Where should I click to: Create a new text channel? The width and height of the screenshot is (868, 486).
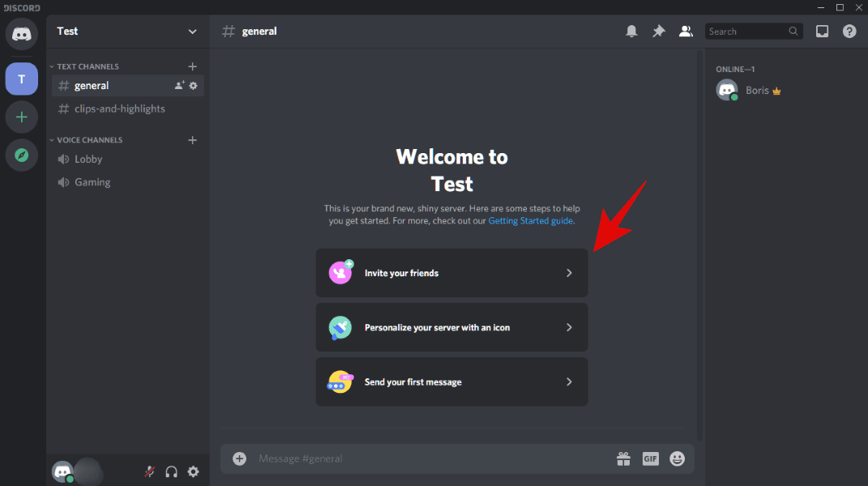[x=192, y=66]
